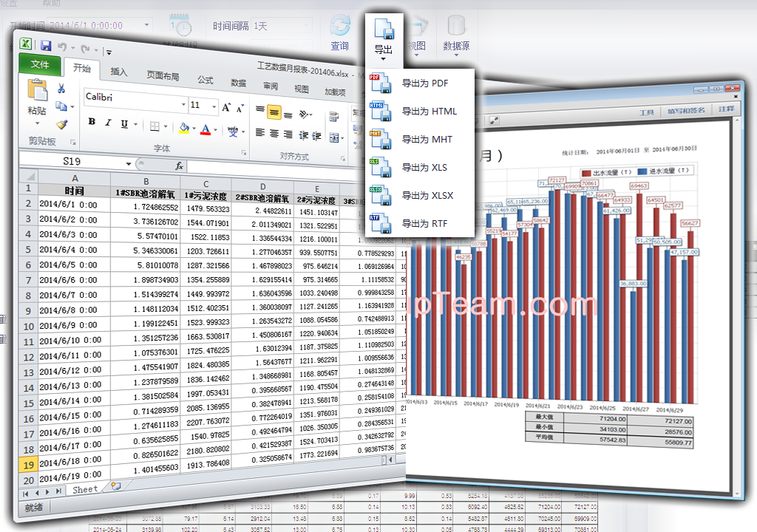This screenshot has height=532, width=757.
Task: Open the Name Box S19 dropdown arrow
Action: tap(129, 163)
